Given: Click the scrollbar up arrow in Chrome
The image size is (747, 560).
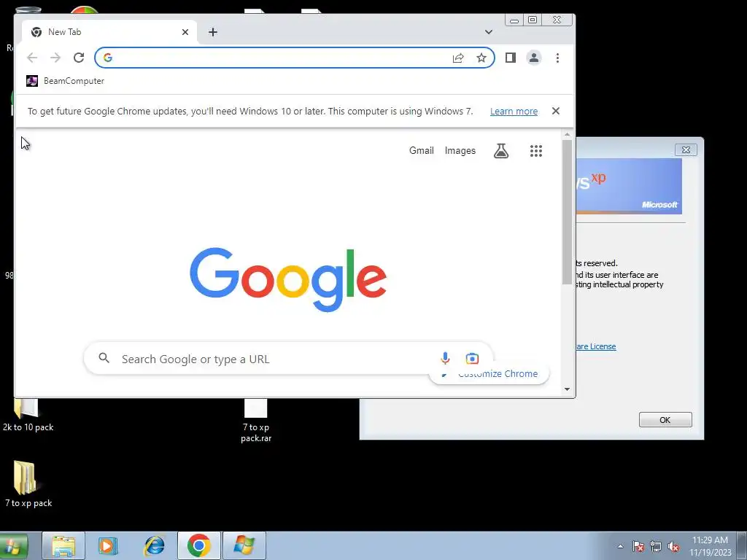Looking at the screenshot, I should pos(567,135).
